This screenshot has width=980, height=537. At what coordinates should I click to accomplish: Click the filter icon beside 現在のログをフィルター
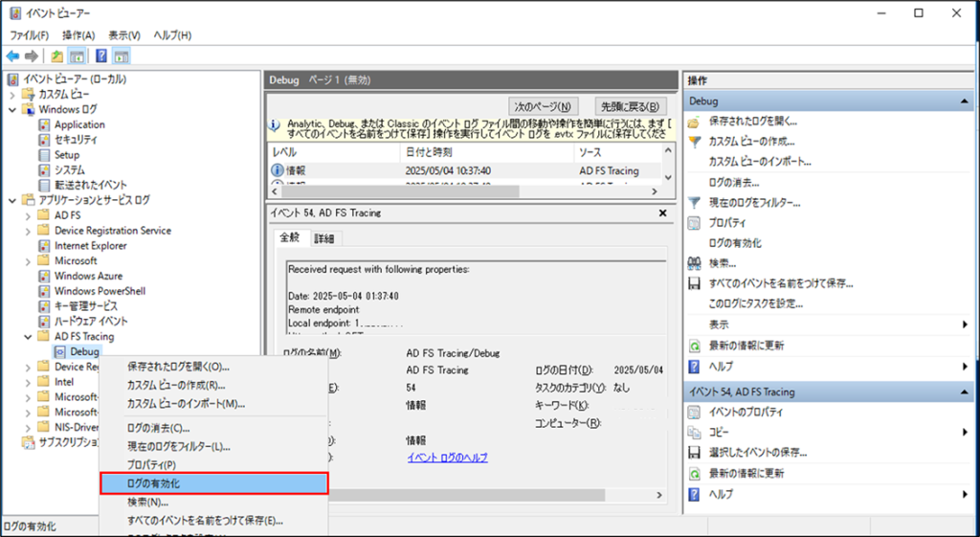[x=694, y=203]
